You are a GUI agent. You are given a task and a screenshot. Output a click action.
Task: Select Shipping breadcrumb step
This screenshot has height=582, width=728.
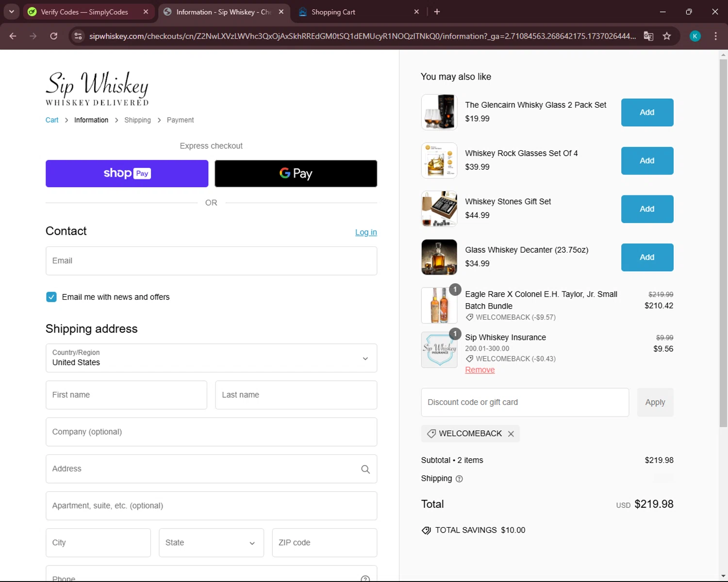click(137, 120)
